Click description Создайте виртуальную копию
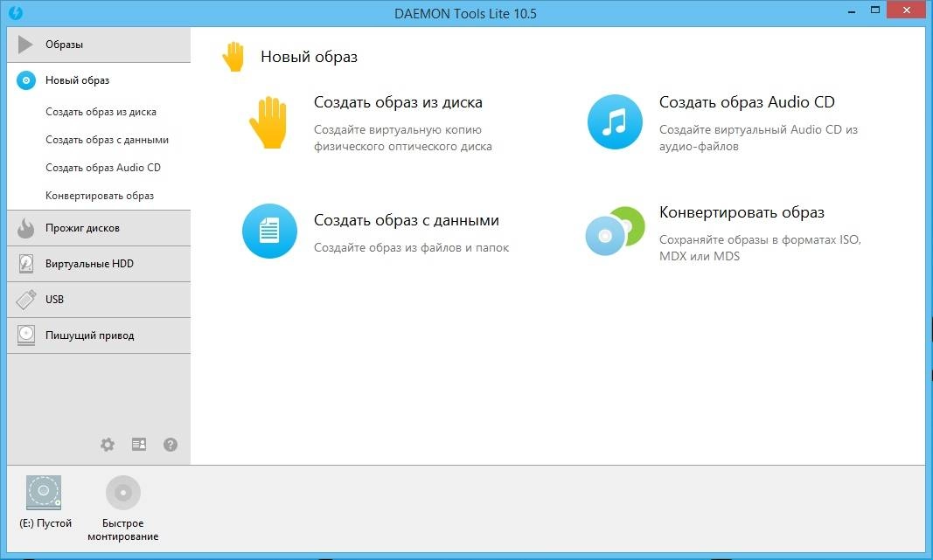Image resolution: width=933 pixels, height=560 pixels. 403,138
